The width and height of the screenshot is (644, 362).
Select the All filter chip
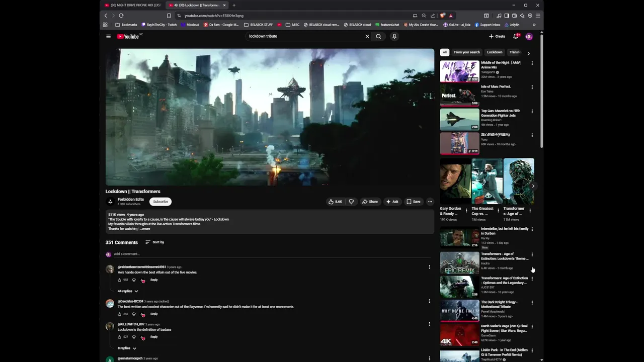coord(444,52)
